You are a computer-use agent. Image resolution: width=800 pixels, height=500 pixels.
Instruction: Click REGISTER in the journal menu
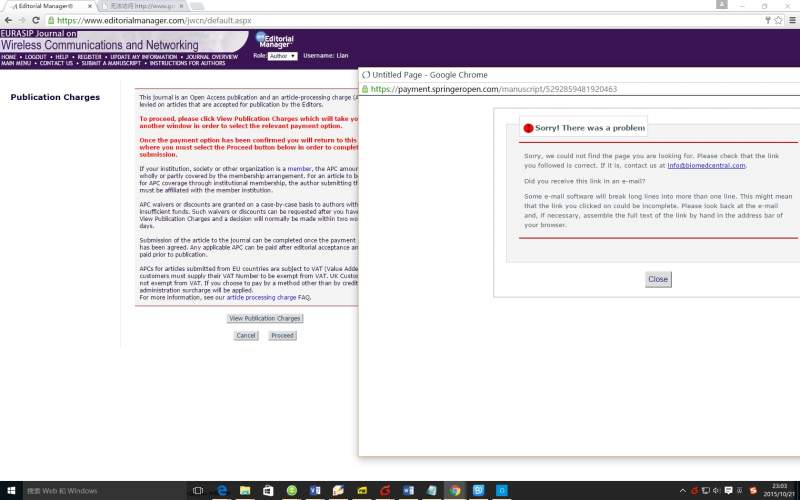89,57
